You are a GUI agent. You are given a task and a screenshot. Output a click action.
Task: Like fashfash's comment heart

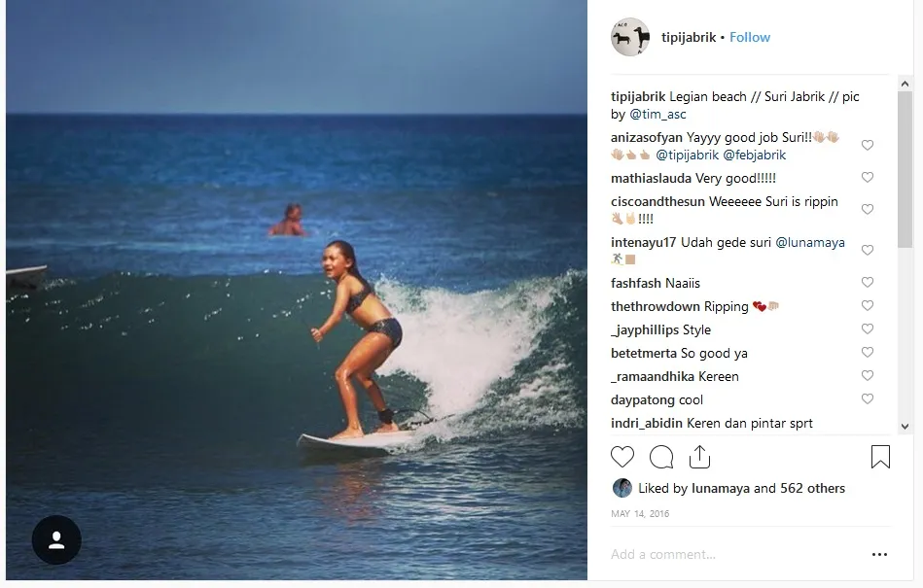pos(868,282)
